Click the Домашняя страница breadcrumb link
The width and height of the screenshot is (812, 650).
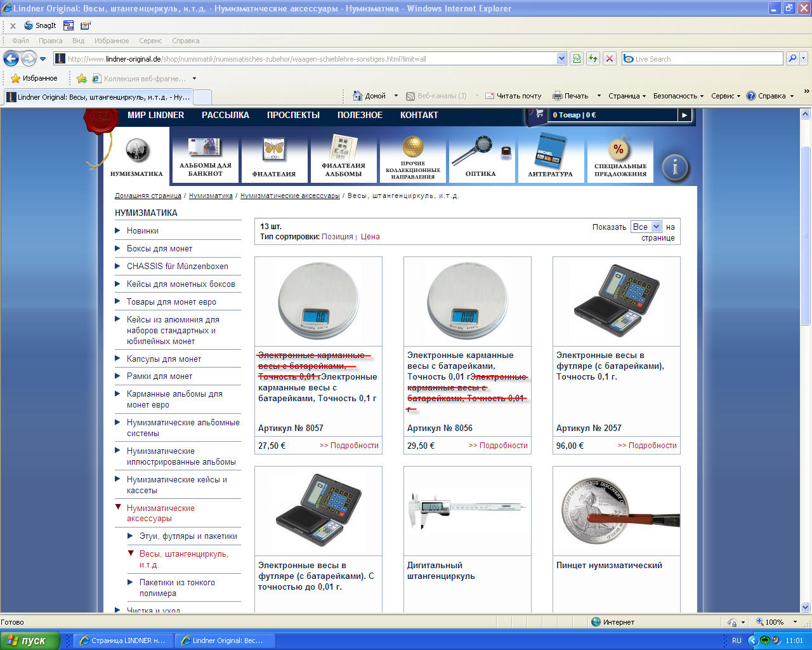(x=148, y=196)
